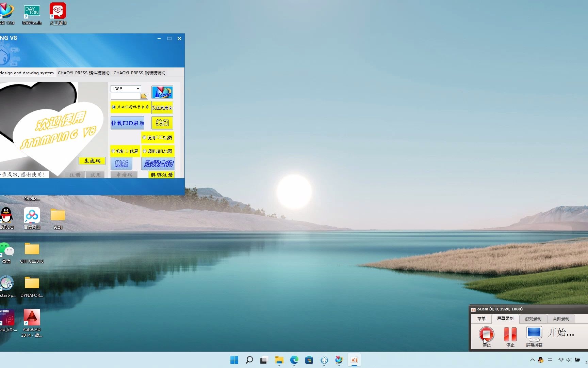Open the 微信 (WeChat) desktop icon
588x368 pixels.
(x=7, y=253)
